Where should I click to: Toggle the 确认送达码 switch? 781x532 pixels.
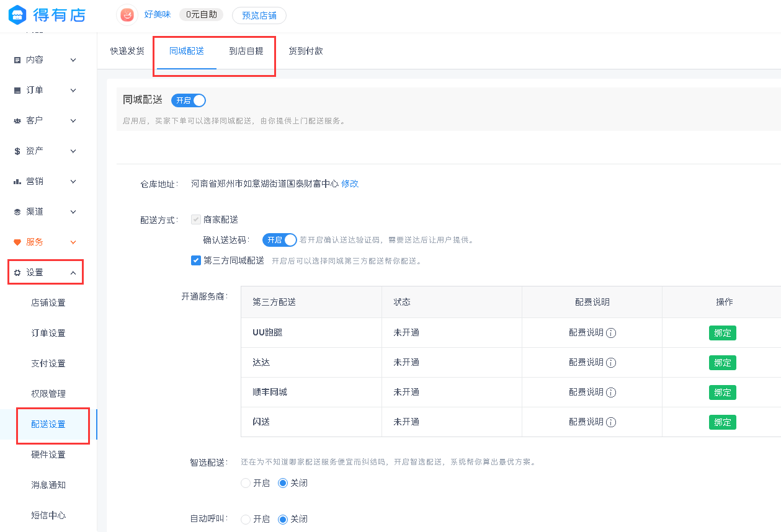[x=280, y=240]
